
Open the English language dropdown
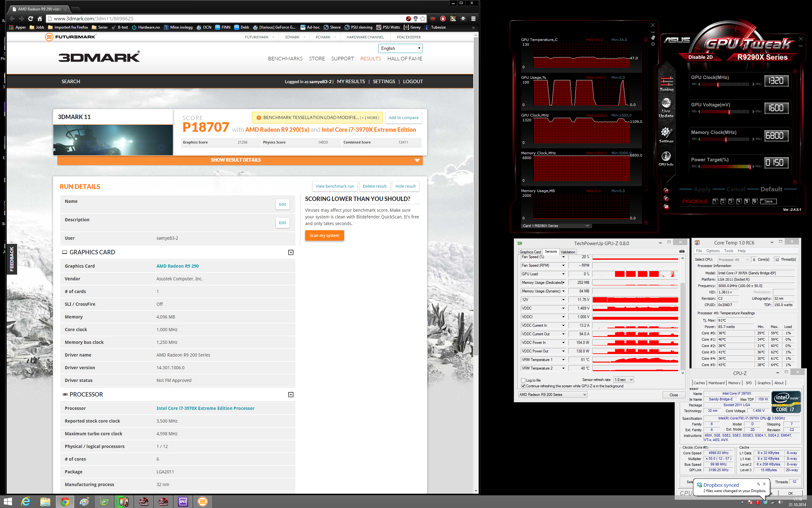click(x=400, y=48)
